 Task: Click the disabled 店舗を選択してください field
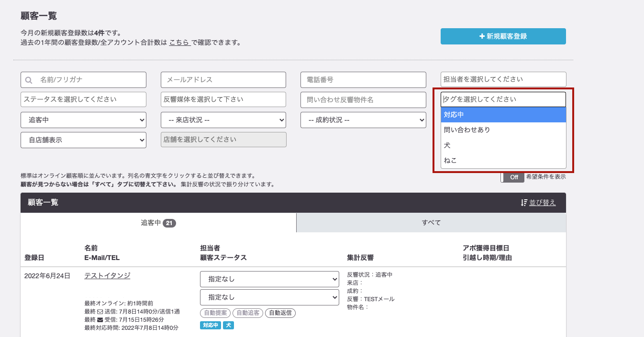(x=223, y=140)
